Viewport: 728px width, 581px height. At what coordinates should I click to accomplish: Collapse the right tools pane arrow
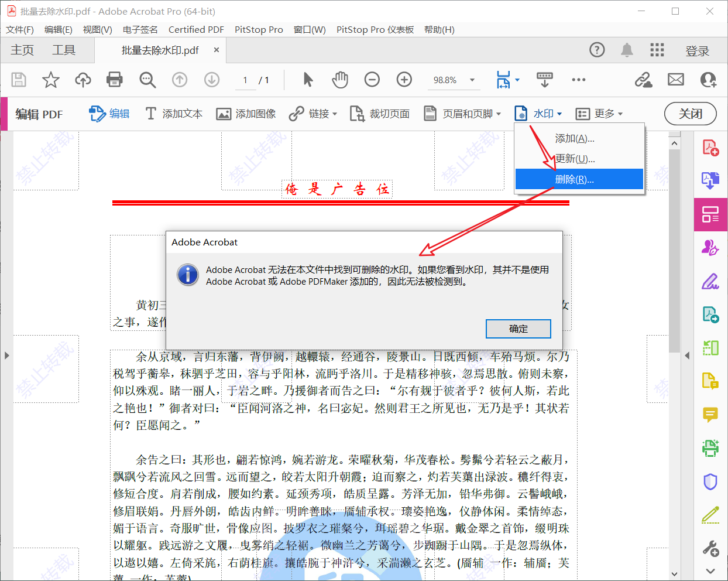(x=687, y=356)
